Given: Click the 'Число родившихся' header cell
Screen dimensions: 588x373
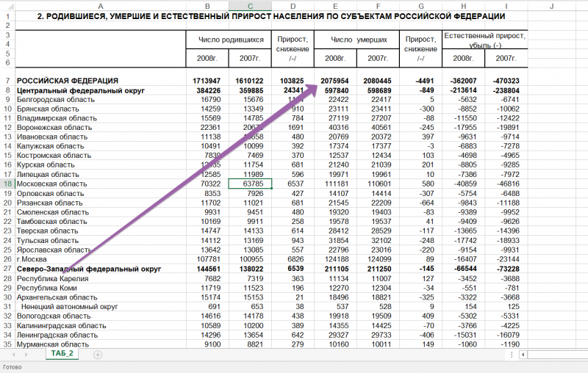Looking at the screenshot, I should click(x=229, y=40).
